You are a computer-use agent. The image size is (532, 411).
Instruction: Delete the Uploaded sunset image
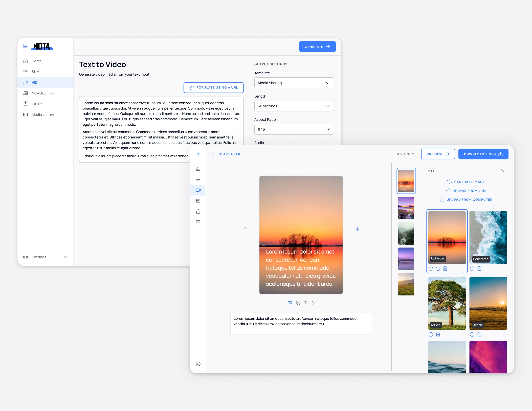(x=445, y=269)
